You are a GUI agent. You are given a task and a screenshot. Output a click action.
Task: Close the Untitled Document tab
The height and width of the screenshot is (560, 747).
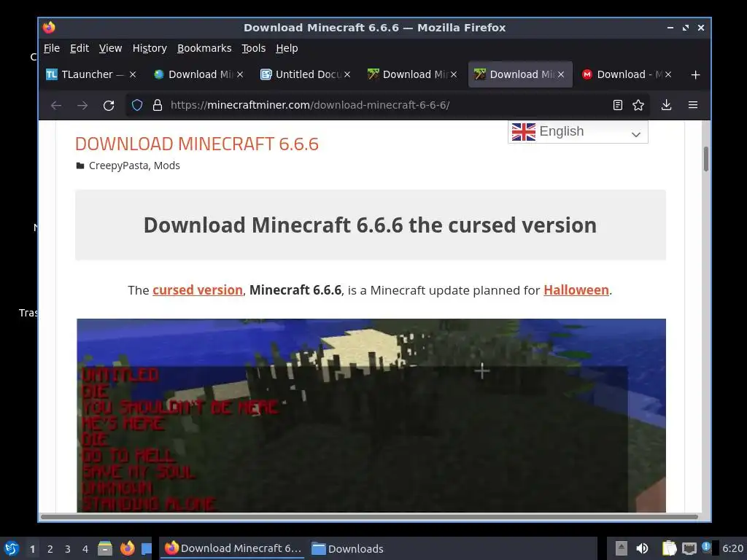(x=347, y=74)
